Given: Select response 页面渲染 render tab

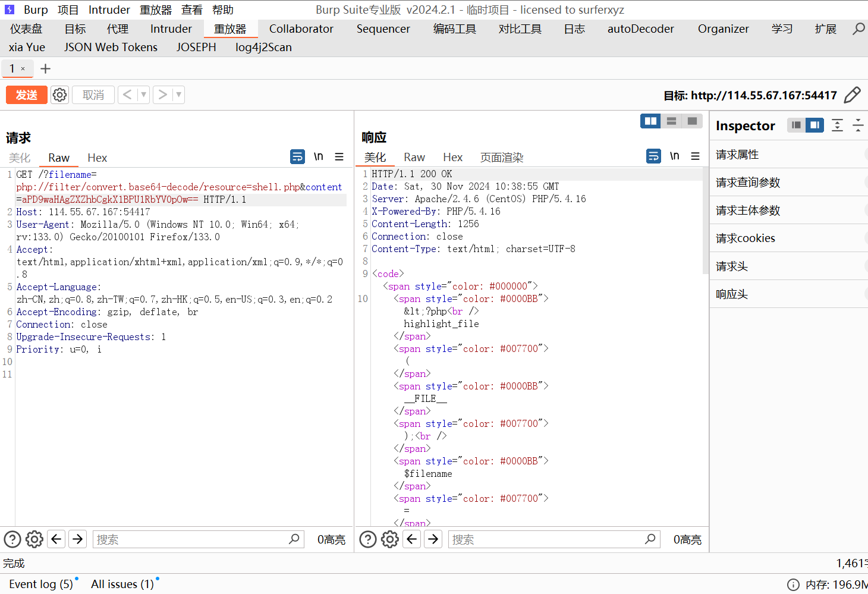Looking at the screenshot, I should tap(502, 157).
